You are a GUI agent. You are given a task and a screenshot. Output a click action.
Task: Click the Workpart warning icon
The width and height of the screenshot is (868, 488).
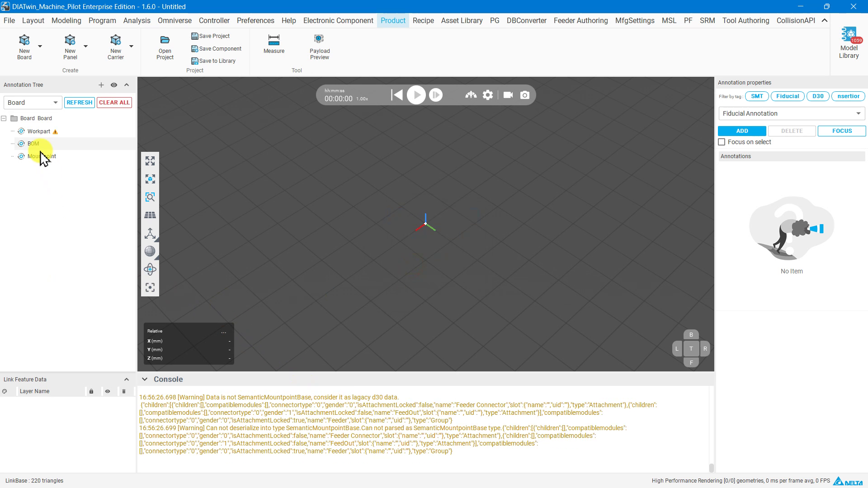pos(55,131)
